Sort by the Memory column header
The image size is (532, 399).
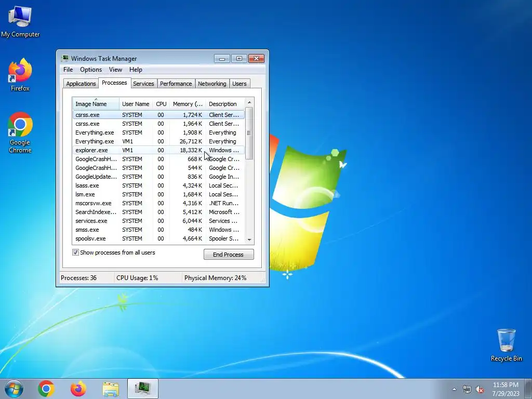[187, 104]
